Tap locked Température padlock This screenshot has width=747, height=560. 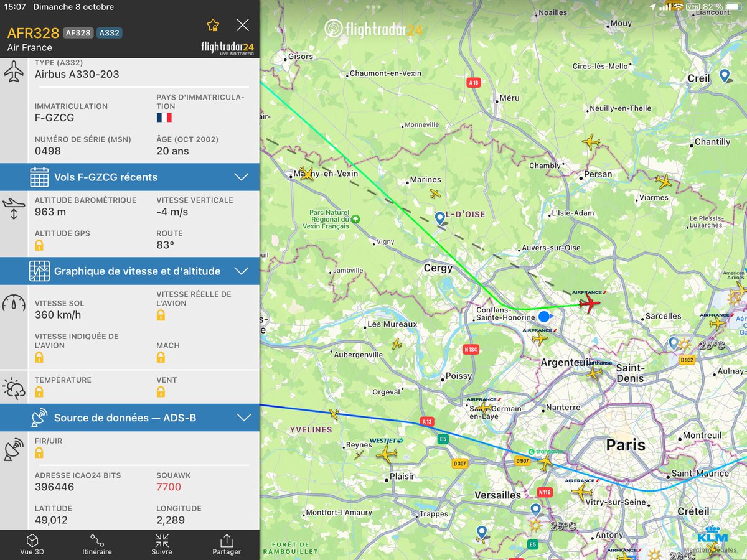[x=39, y=391]
